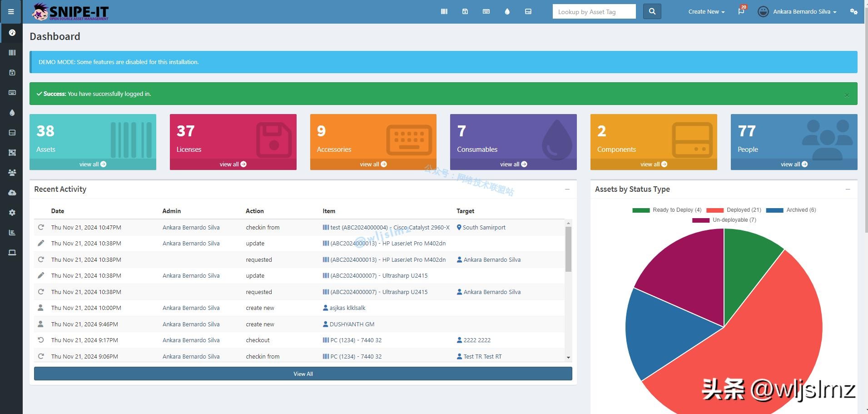Screen dimensions: 868x414
Task: Click the Lookup by Asset Tag field
Action: [x=594, y=12]
